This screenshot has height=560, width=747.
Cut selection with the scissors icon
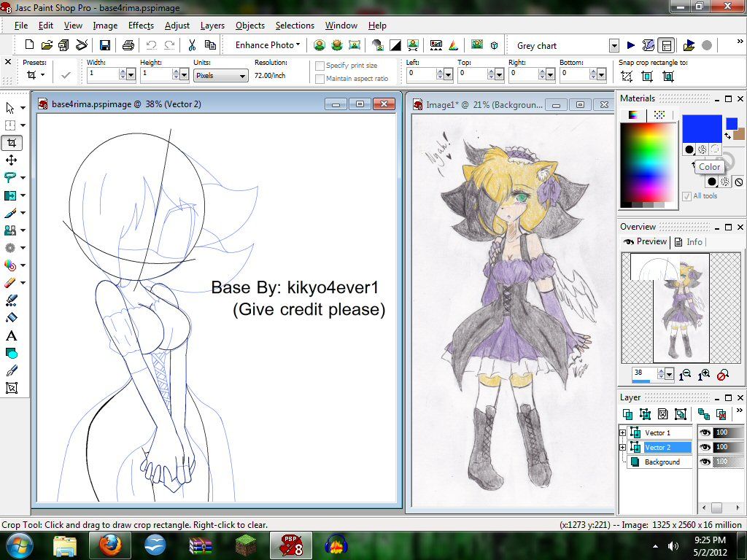(x=192, y=45)
